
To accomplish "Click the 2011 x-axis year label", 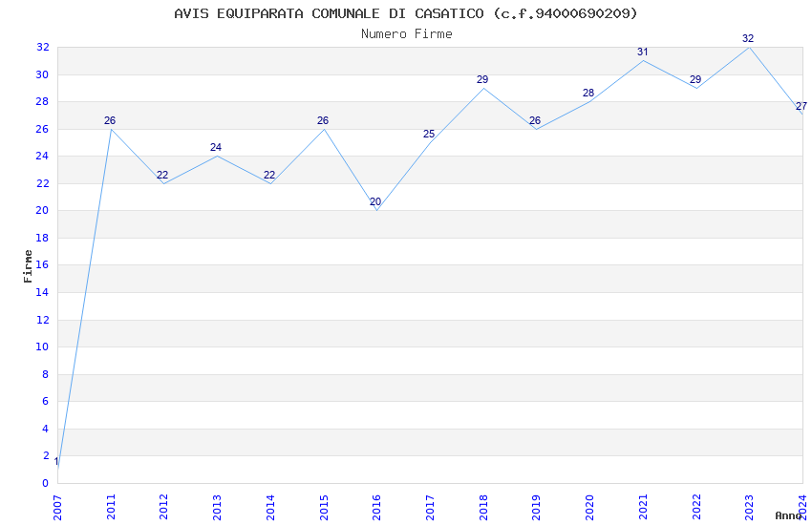I will pos(110,508).
